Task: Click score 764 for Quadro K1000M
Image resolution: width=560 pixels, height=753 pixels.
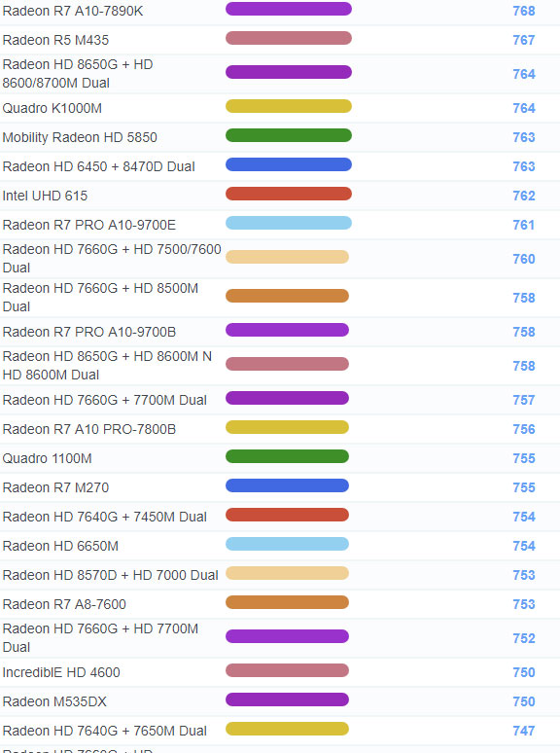Action: click(x=523, y=109)
